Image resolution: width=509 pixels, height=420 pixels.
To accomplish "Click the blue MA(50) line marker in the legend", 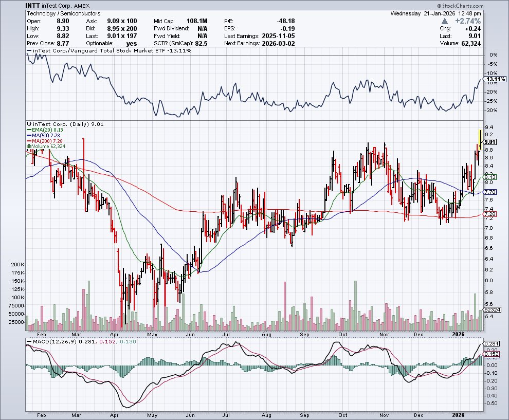I will point(29,135).
